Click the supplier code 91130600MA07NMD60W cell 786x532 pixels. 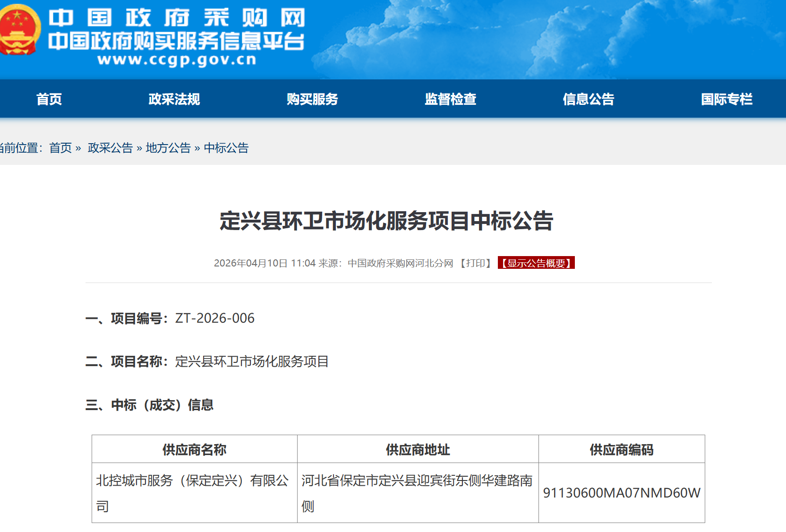coord(621,493)
